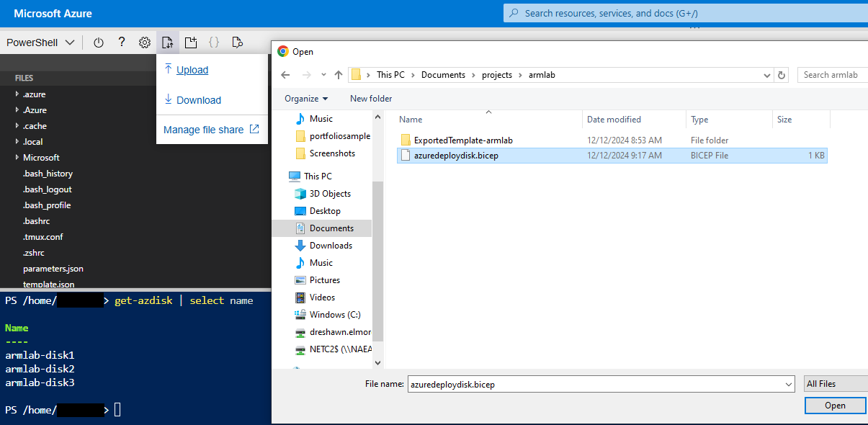Select azuredeploydisk.bicep file
The height and width of the screenshot is (425, 868).
tap(612, 156)
